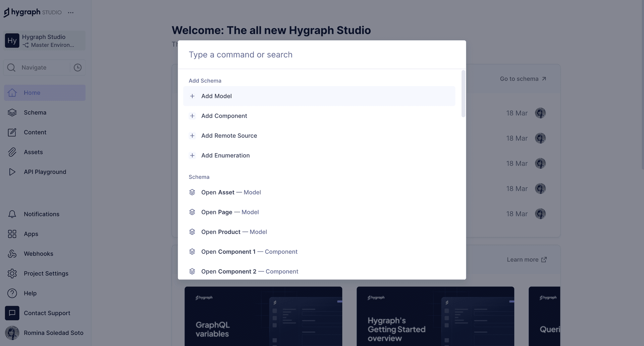Focus the command or search input

point(322,55)
